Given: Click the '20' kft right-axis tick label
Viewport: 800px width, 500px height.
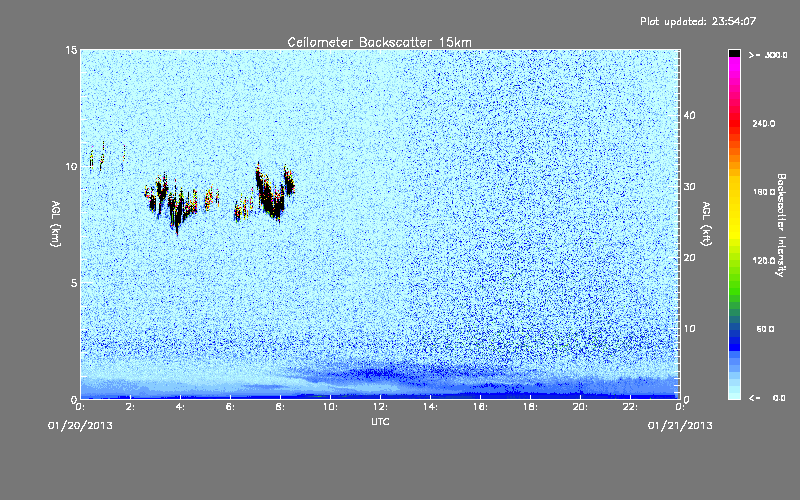Looking at the screenshot, I should coord(689,258).
